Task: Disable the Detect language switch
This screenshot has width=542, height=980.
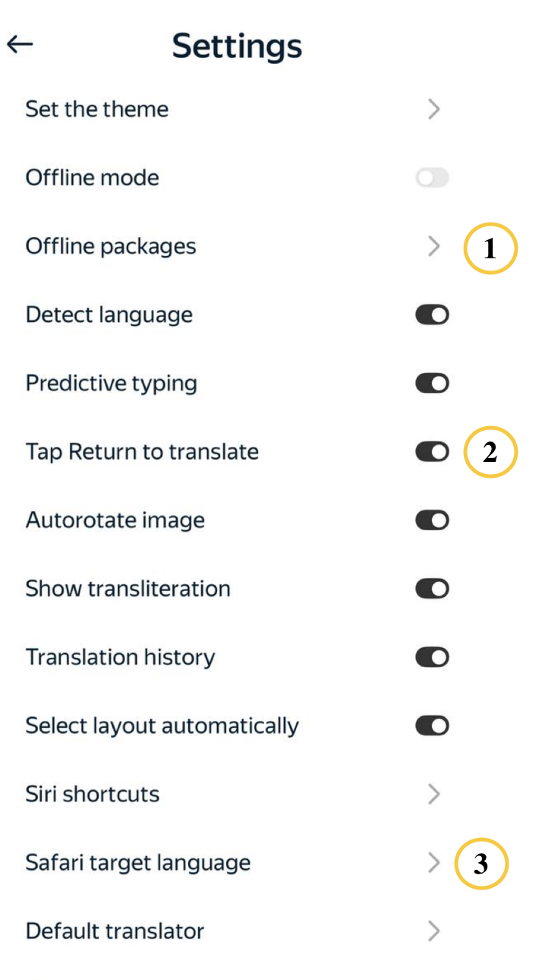Action: pyautogui.click(x=432, y=315)
